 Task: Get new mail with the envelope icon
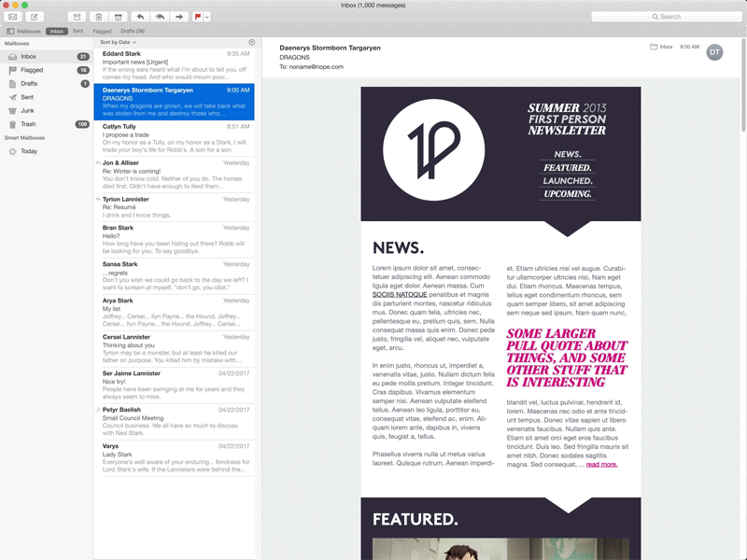click(13, 17)
